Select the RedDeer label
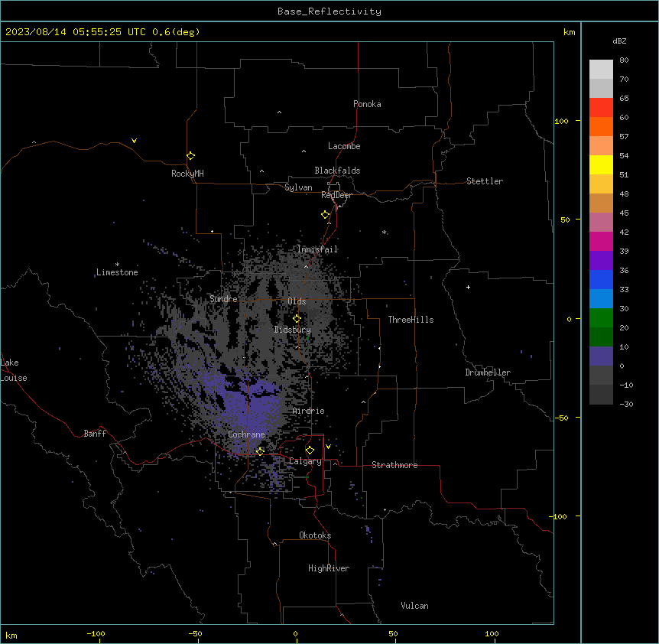659x644 pixels. coord(336,195)
